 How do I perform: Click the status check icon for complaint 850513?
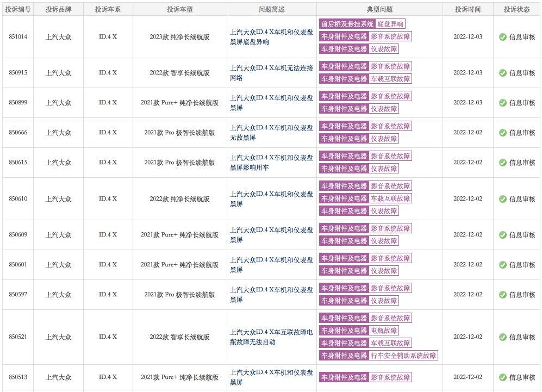503,377
